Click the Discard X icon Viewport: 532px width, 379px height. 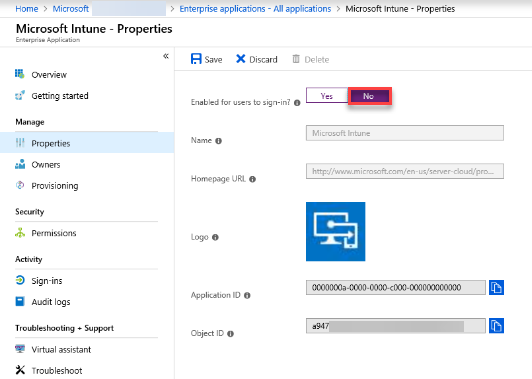(x=241, y=59)
